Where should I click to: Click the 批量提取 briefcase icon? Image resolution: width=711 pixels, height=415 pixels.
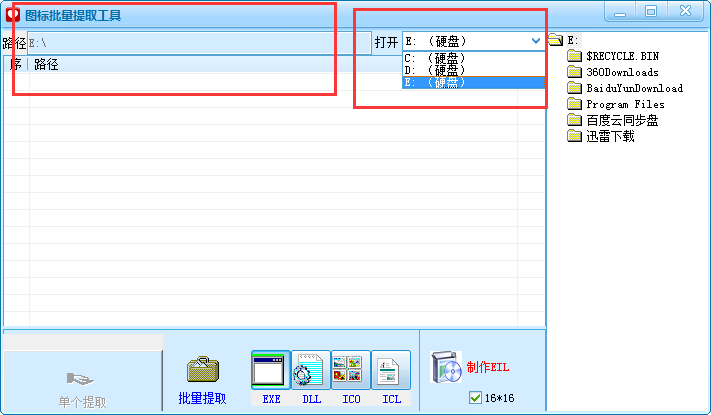pos(203,370)
